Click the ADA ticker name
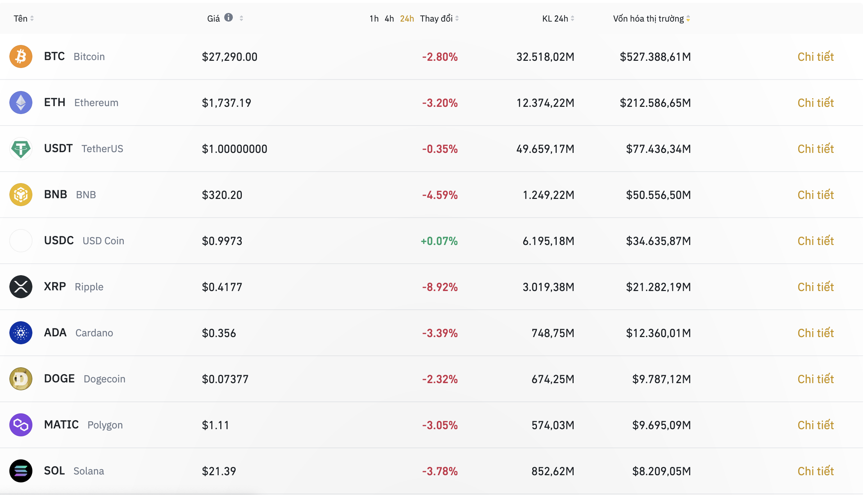This screenshot has width=868, height=495. point(55,332)
